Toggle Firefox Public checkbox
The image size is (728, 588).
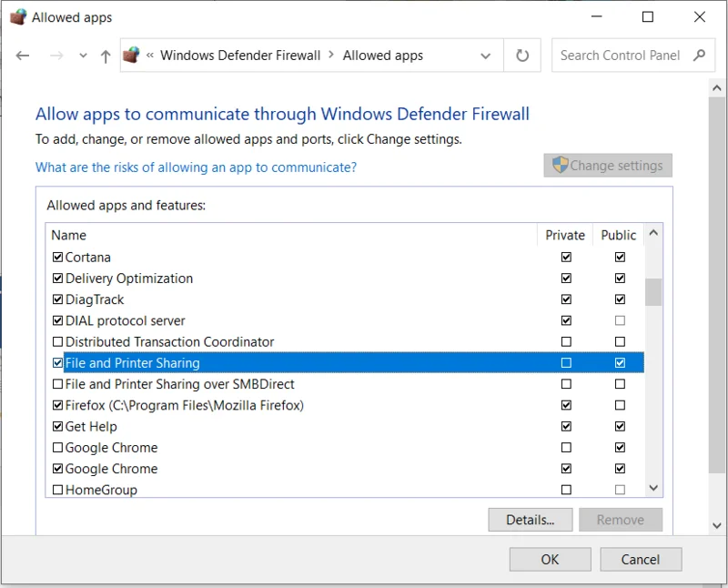620,405
